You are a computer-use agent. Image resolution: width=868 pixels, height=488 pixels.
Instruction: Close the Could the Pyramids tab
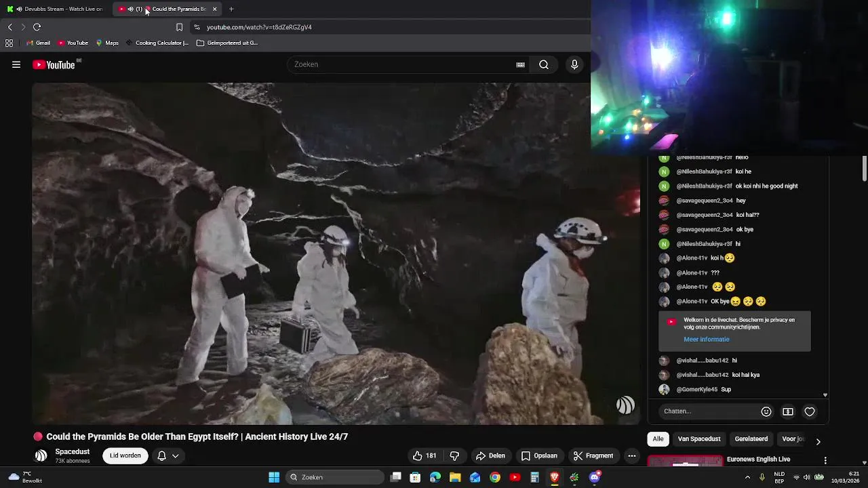coord(214,9)
